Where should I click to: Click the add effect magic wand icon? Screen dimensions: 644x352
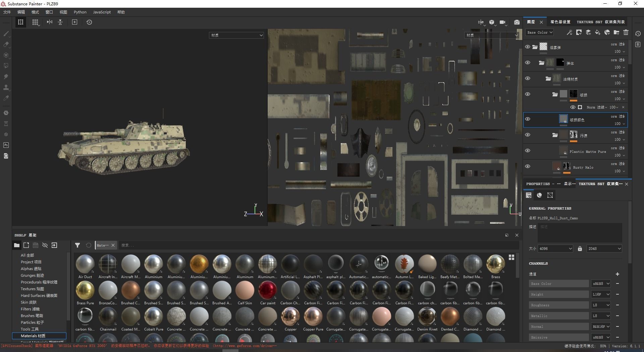pos(569,32)
